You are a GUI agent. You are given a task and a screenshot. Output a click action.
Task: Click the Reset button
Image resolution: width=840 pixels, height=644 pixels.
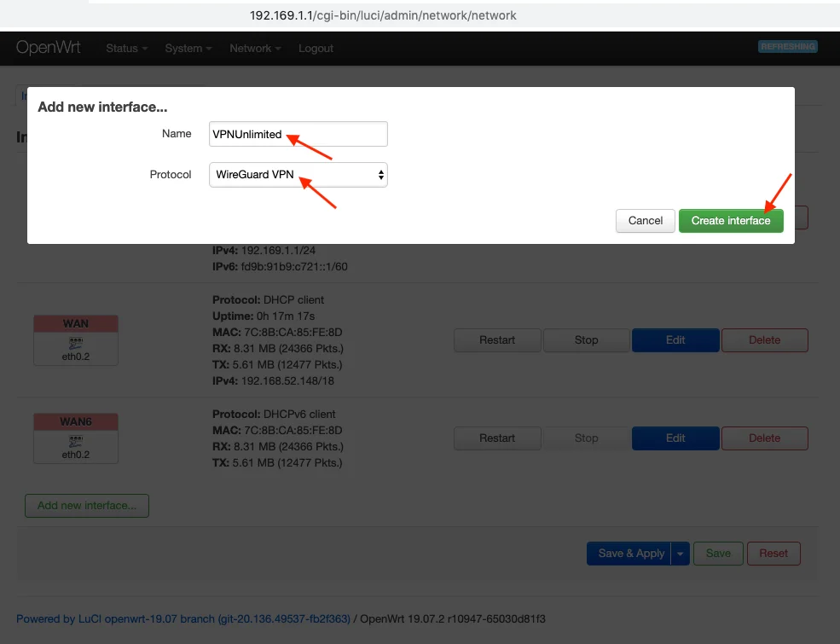773,554
